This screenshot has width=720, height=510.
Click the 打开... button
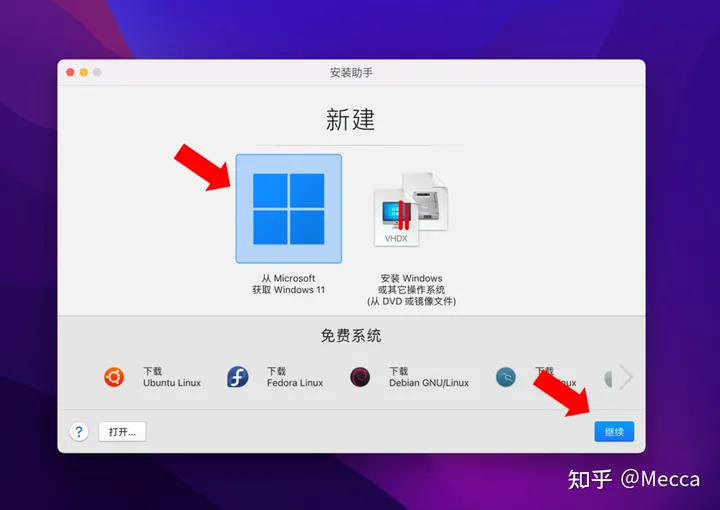(x=122, y=432)
